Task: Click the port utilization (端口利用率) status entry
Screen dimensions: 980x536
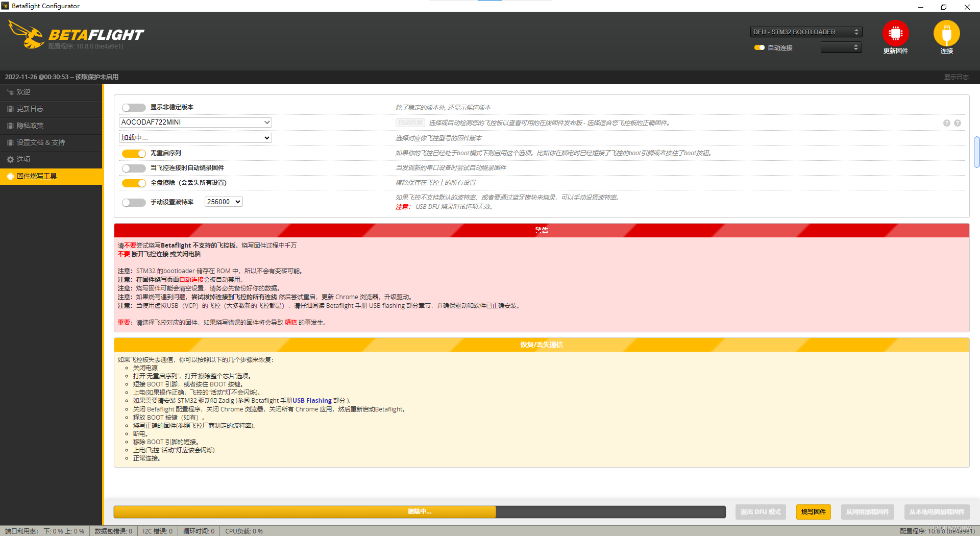Action: [44, 531]
